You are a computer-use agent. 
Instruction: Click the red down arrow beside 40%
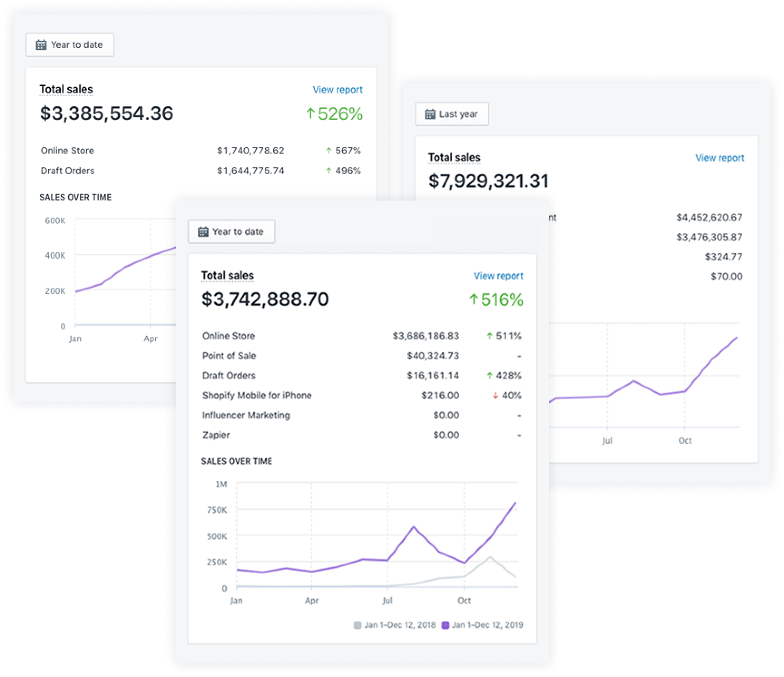tap(495, 396)
